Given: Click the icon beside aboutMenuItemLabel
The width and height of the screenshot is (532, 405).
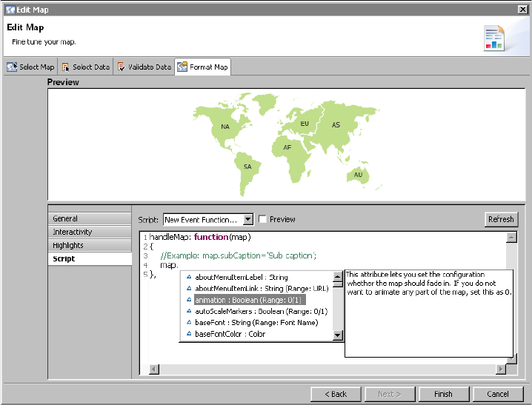Looking at the screenshot, I should pyautogui.click(x=189, y=278).
